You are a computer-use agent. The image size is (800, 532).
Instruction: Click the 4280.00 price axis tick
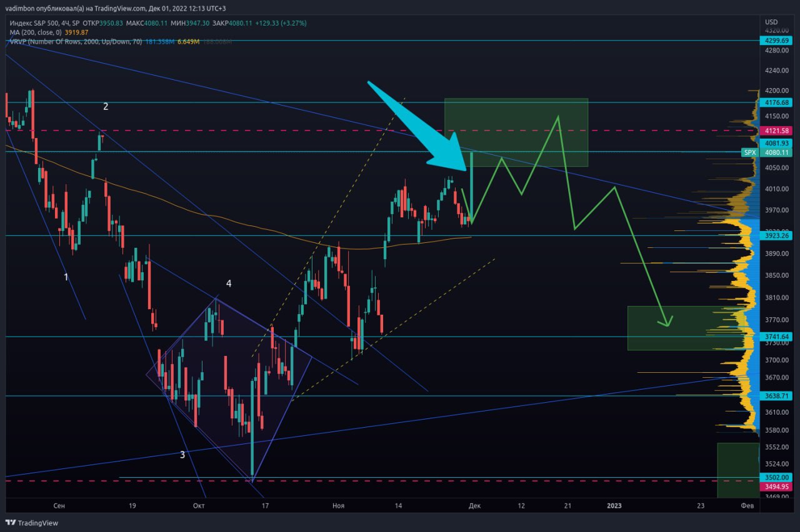click(x=776, y=51)
